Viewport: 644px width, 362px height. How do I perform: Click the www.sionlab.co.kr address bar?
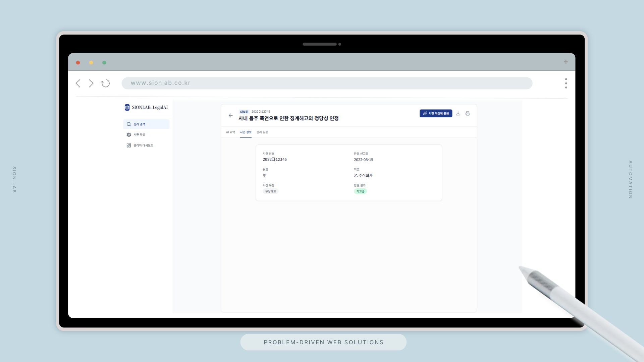[327, 83]
